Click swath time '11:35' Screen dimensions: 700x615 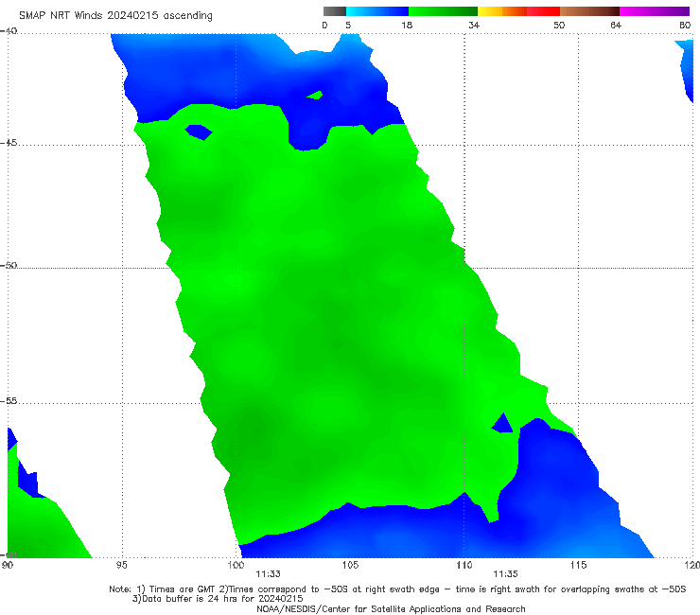click(505, 574)
